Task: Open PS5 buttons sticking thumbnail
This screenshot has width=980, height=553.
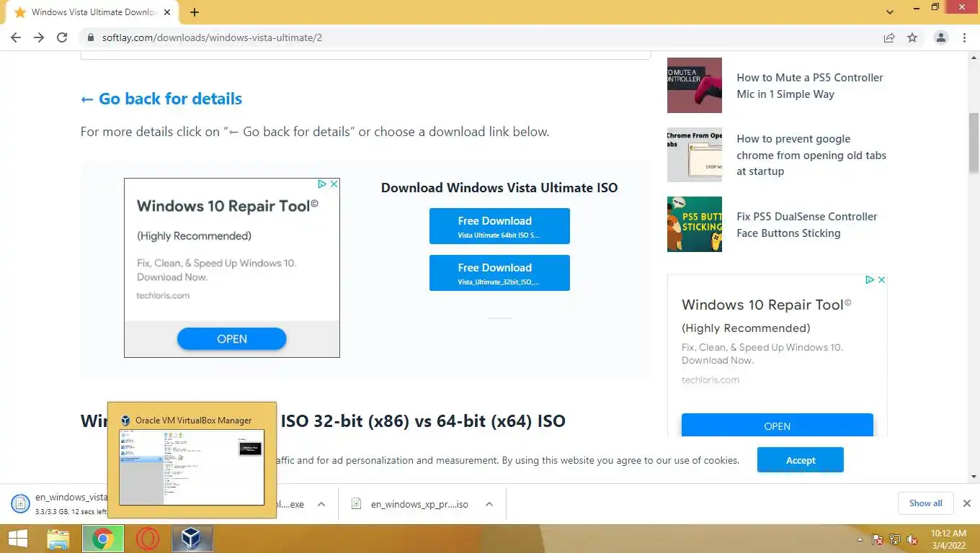Action: (x=695, y=224)
